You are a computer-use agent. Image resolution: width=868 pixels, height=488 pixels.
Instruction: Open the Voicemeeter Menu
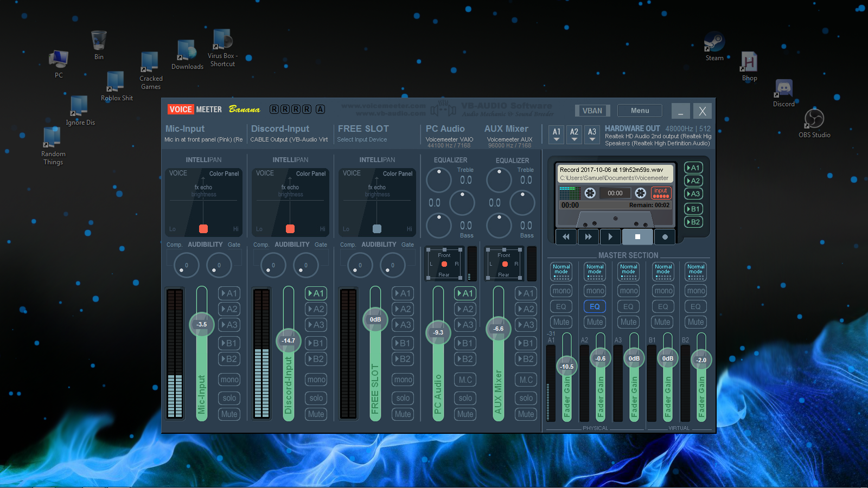pyautogui.click(x=640, y=111)
